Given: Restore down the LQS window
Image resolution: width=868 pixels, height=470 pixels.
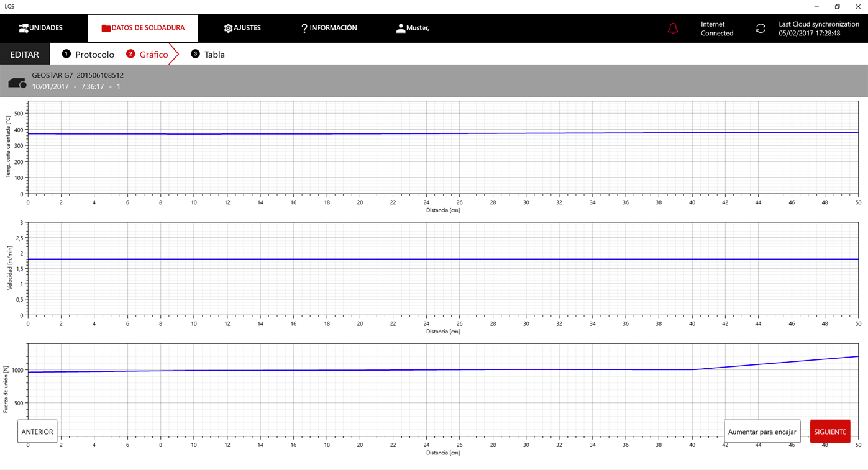Looking at the screenshot, I should 837,7.
